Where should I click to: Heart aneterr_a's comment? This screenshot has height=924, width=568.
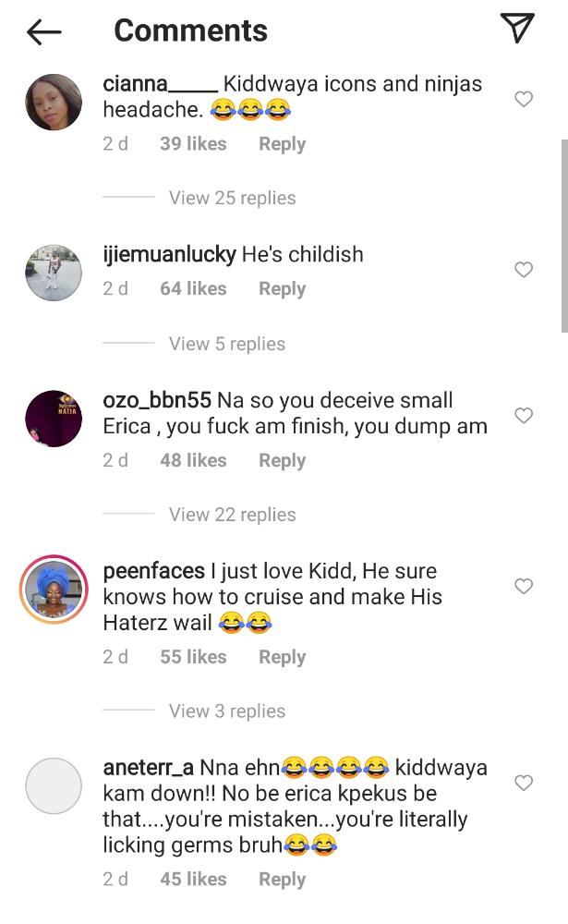[x=524, y=783]
